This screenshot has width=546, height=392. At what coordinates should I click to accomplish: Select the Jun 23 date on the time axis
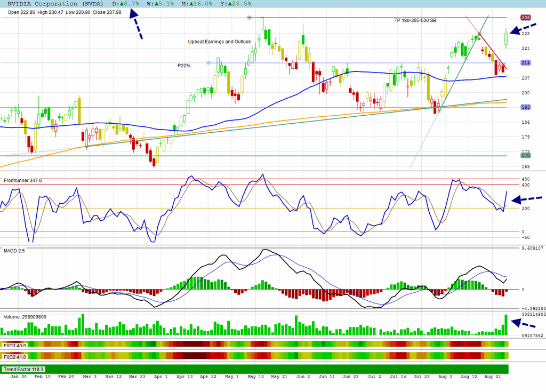pos(350,377)
